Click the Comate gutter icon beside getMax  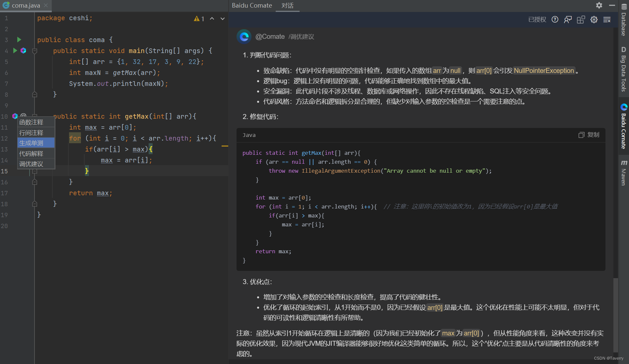(x=15, y=116)
